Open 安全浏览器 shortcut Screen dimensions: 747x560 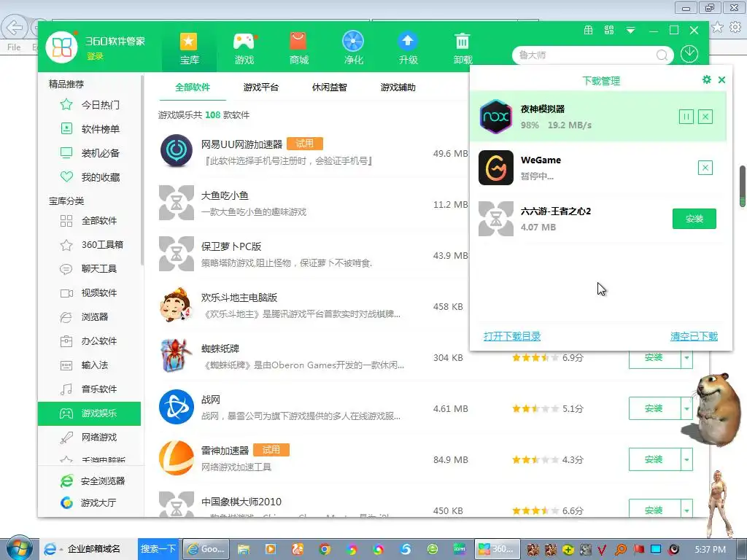point(93,481)
